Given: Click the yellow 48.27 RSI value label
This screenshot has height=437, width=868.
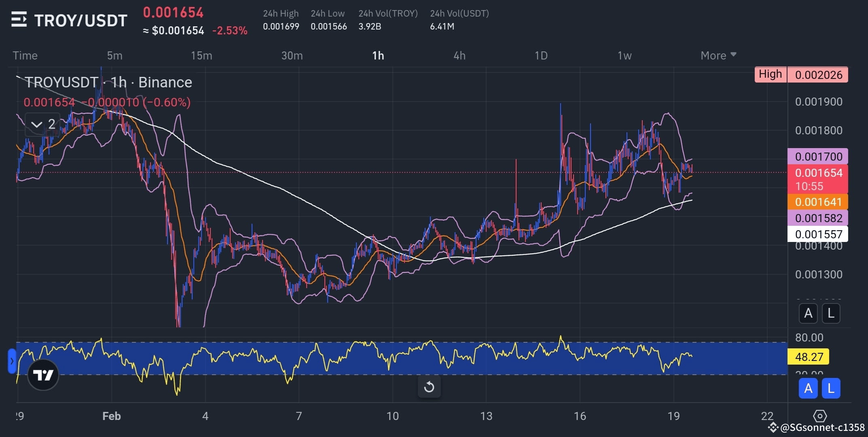Looking at the screenshot, I should point(808,356).
